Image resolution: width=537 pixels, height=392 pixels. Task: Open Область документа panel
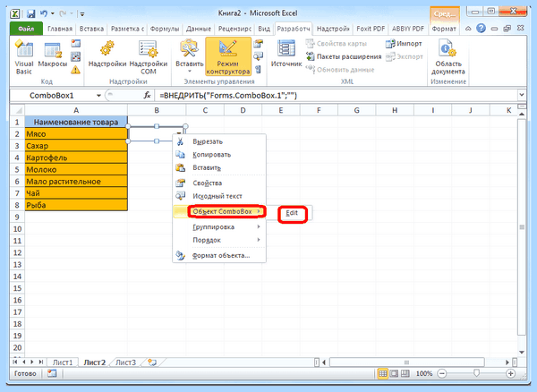point(448,57)
